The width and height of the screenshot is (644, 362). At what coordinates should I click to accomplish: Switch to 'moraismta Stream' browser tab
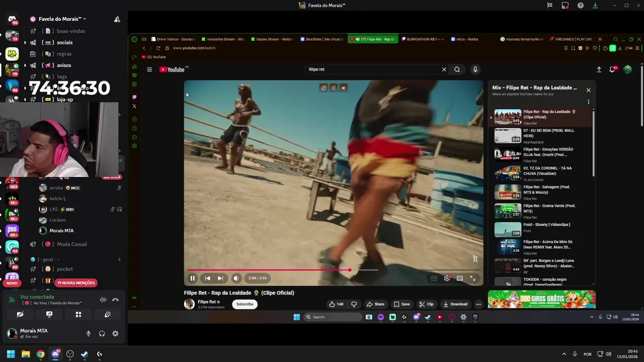(222, 39)
